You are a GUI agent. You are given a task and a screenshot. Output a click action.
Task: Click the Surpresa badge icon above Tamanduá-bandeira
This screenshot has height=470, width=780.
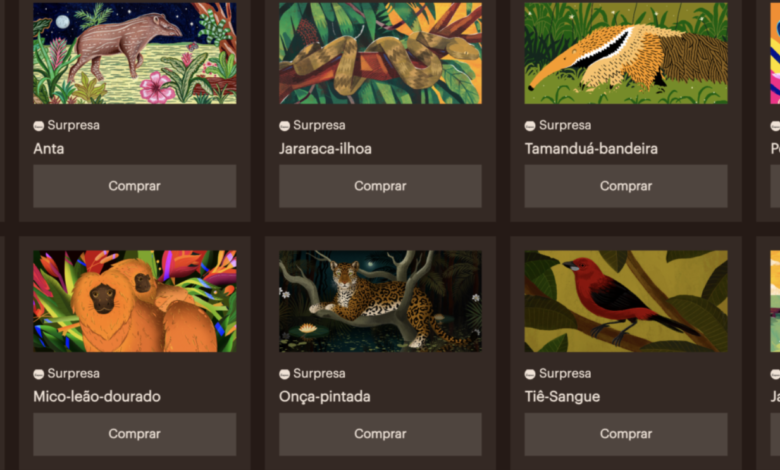530,126
